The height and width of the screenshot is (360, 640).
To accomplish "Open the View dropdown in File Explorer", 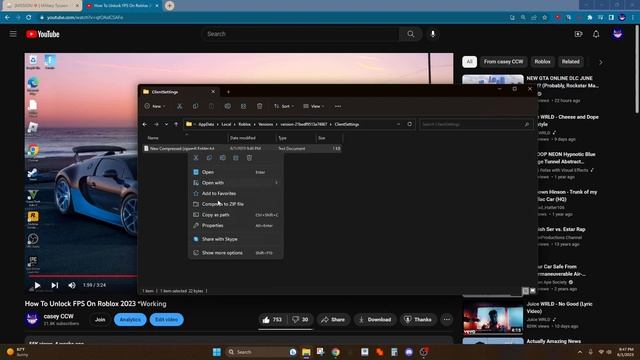I will coord(314,106).
